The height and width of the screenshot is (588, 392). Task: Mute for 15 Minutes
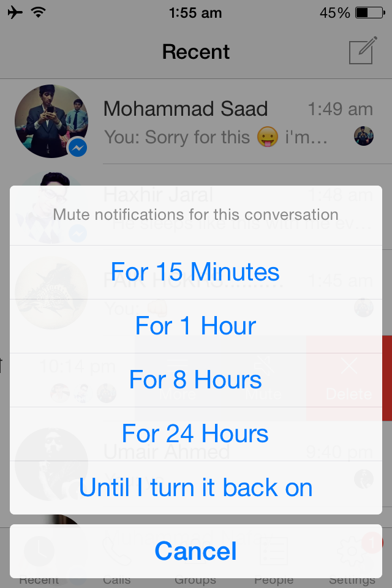pos(196,272)
